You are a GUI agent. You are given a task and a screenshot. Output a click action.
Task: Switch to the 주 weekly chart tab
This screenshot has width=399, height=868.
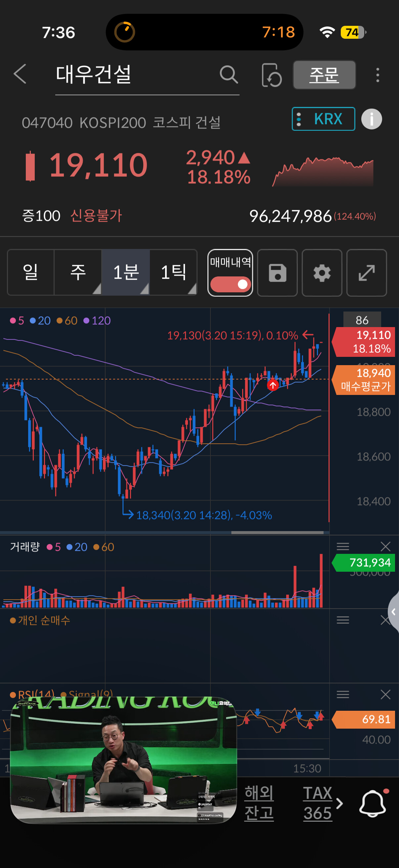pos(78,272)
